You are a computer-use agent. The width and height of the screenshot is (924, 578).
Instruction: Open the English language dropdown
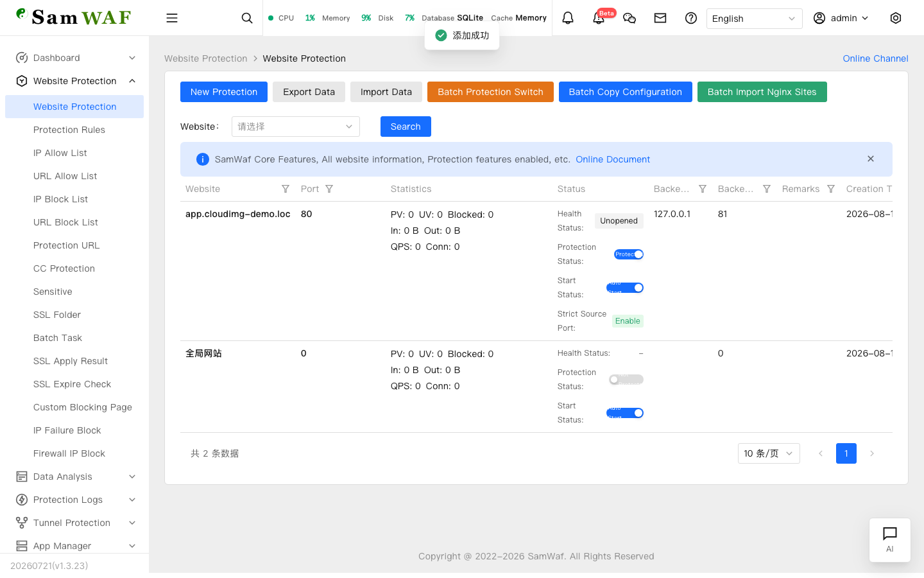(755, 19)
